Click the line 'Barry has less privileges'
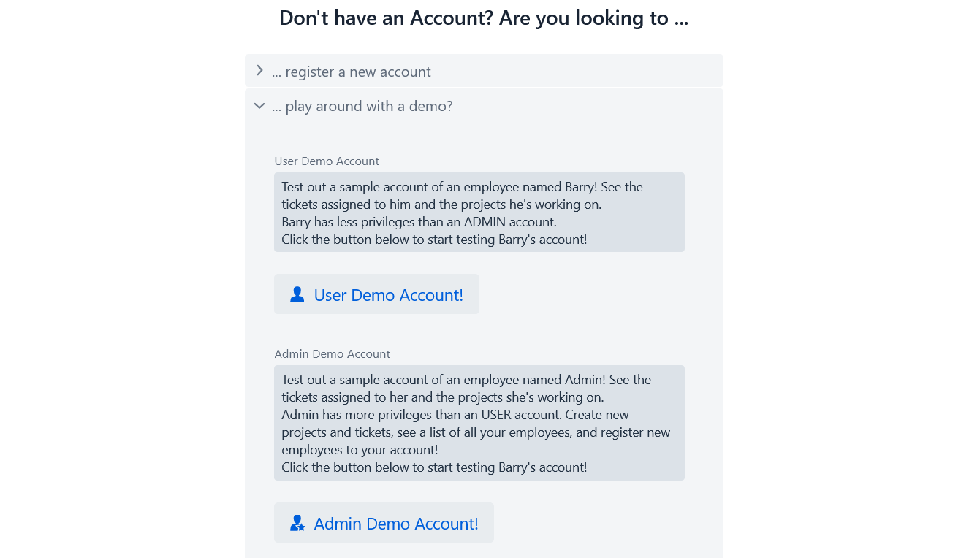 (419, 222)
